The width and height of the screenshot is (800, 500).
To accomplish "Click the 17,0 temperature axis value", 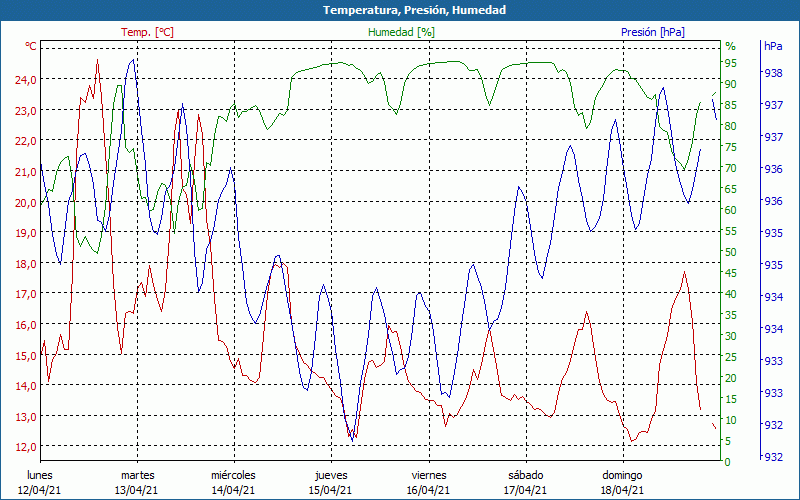I will 27,294.
